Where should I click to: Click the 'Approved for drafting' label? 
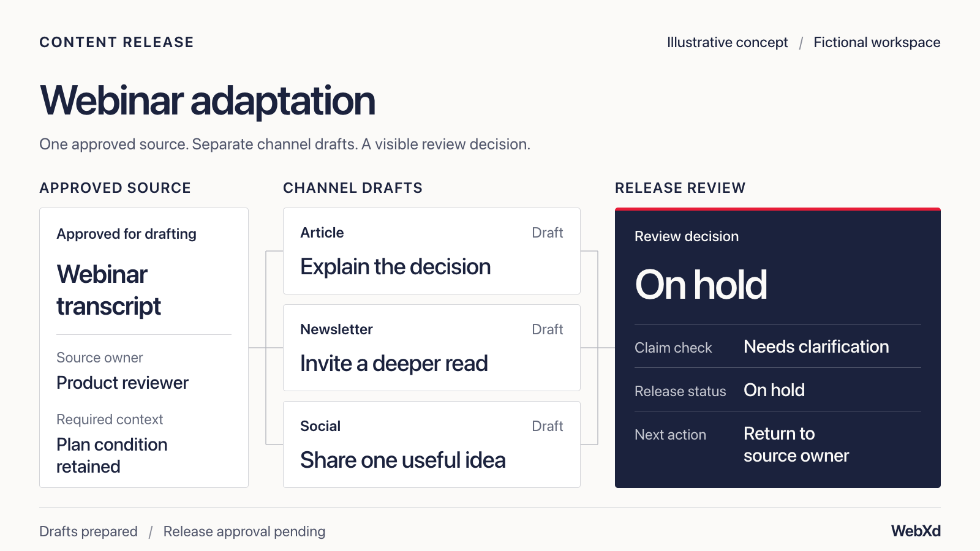127,234
